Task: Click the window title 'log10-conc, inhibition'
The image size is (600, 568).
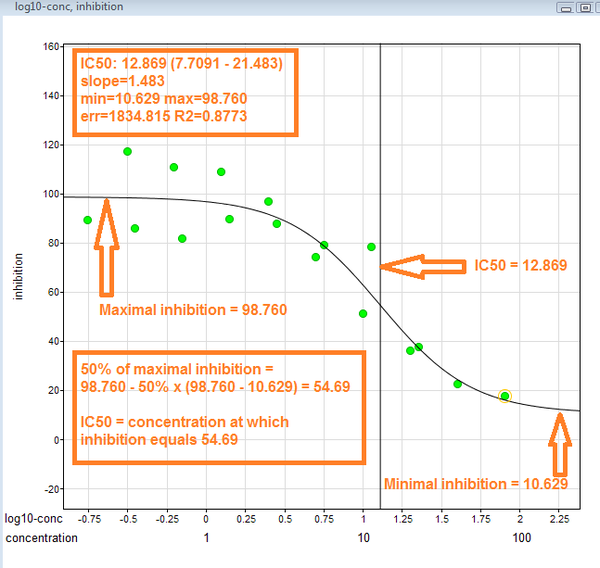Action: click(x=69, y=7)
